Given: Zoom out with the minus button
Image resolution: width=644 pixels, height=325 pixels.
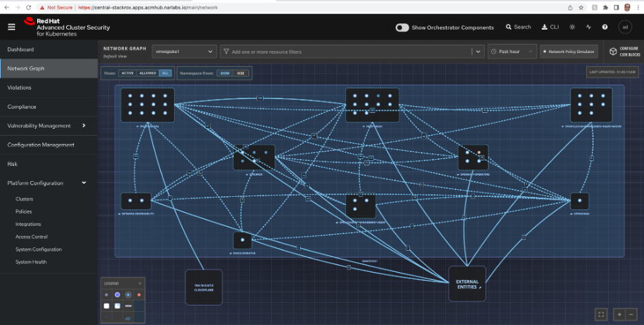Looking at the screenshot, I should (631, 314).
